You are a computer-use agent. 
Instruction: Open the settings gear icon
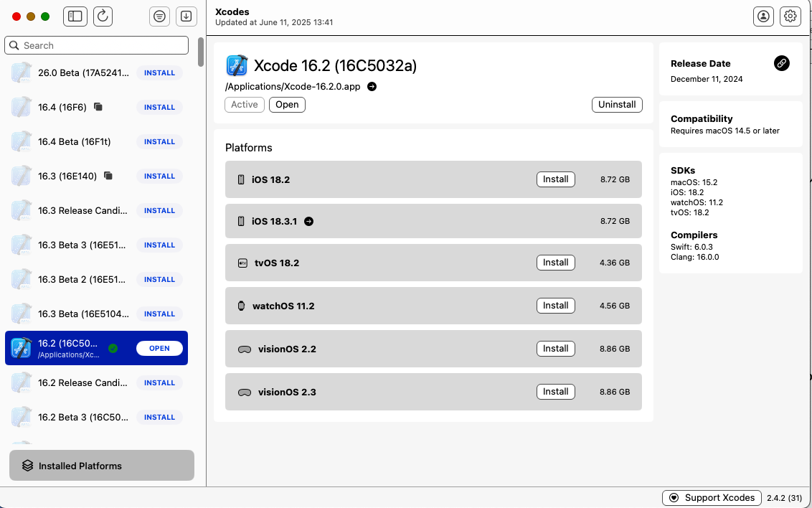tap(790, 16)
